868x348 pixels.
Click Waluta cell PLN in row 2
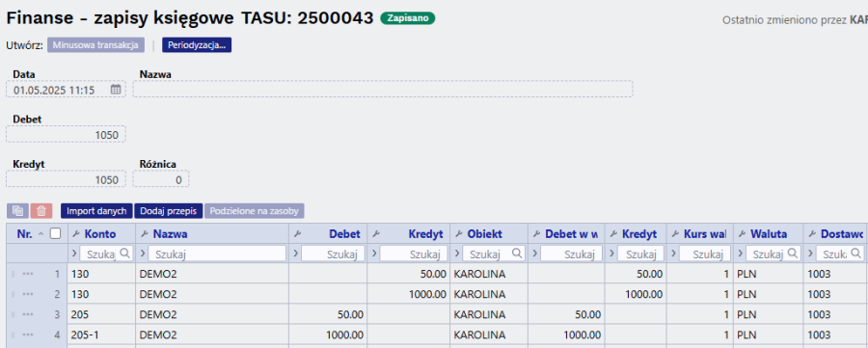769,294
